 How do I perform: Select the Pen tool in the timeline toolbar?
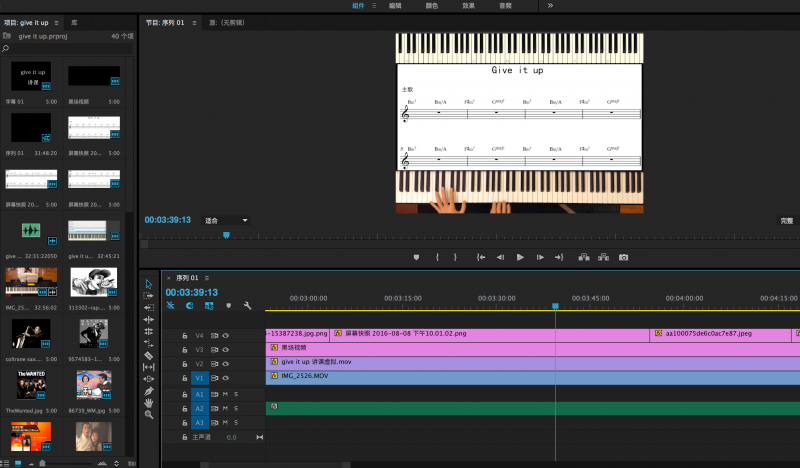point(149,390)
